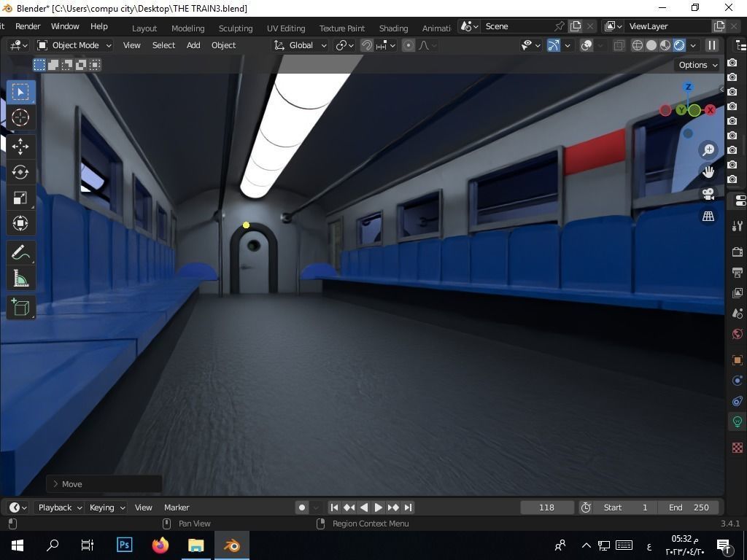The image size is (747, 560).
Task: Open the transform pivot point dropdown
Action: 345,45
